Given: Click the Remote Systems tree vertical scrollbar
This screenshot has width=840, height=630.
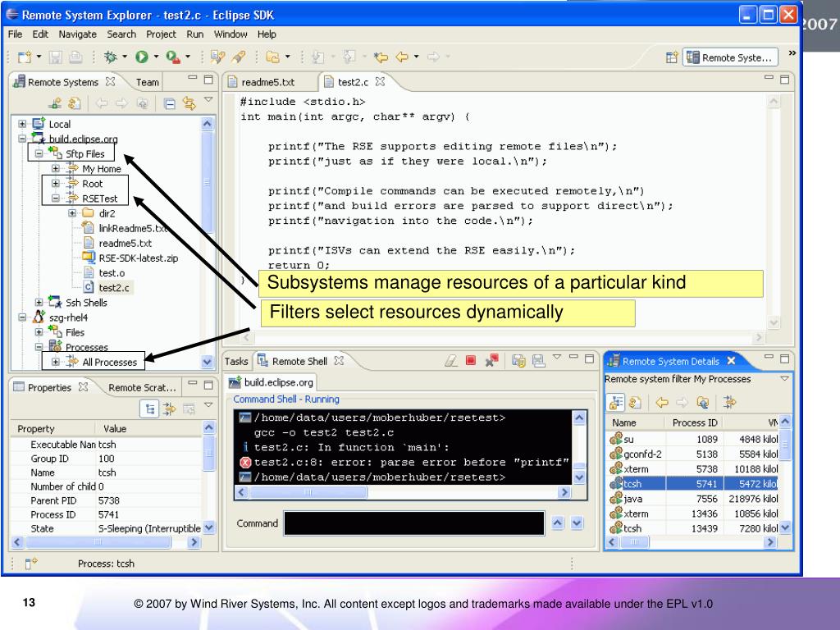Looking at the screenshot, I should (208, 242).
